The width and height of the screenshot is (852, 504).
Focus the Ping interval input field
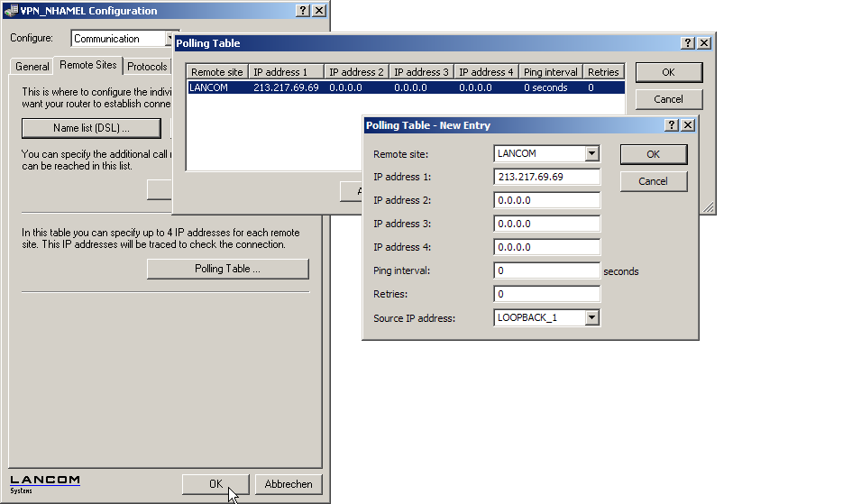pos(547,270)
